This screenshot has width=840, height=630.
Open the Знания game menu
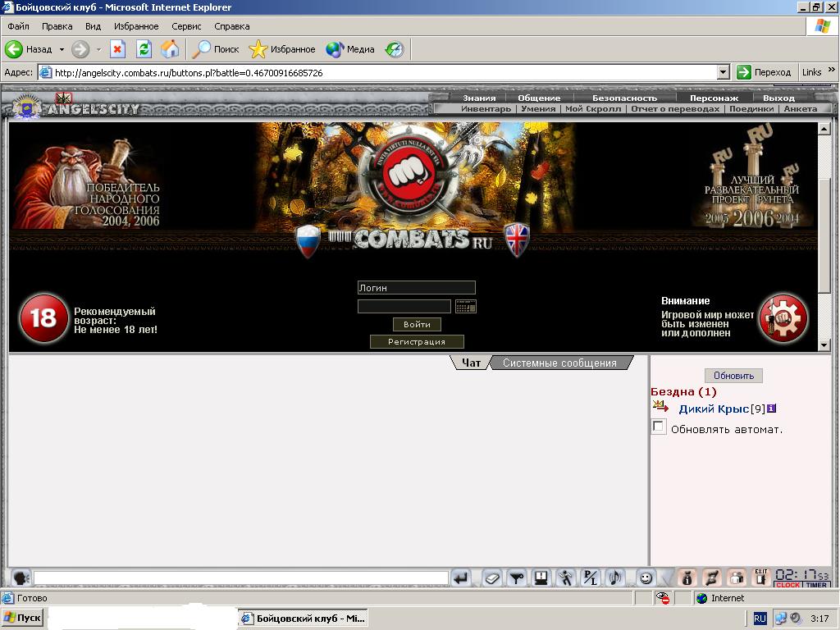[x=479, y=98]
